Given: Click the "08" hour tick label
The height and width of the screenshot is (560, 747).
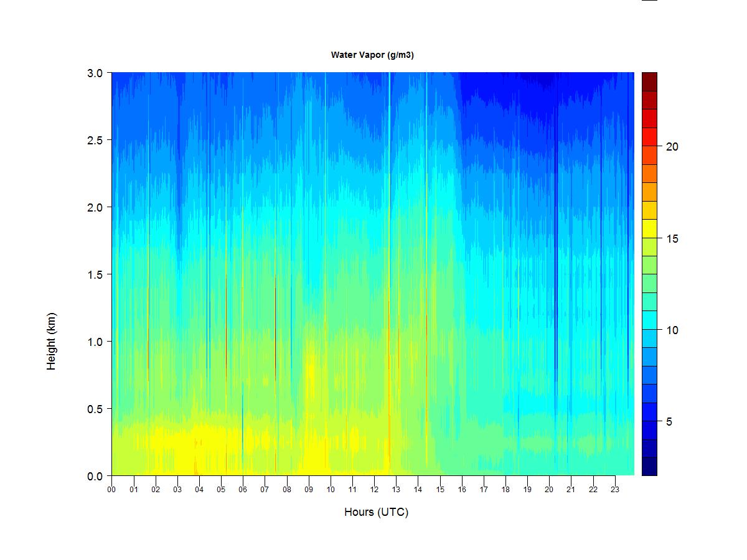Looking at the screenshot, I should (287, 490).
